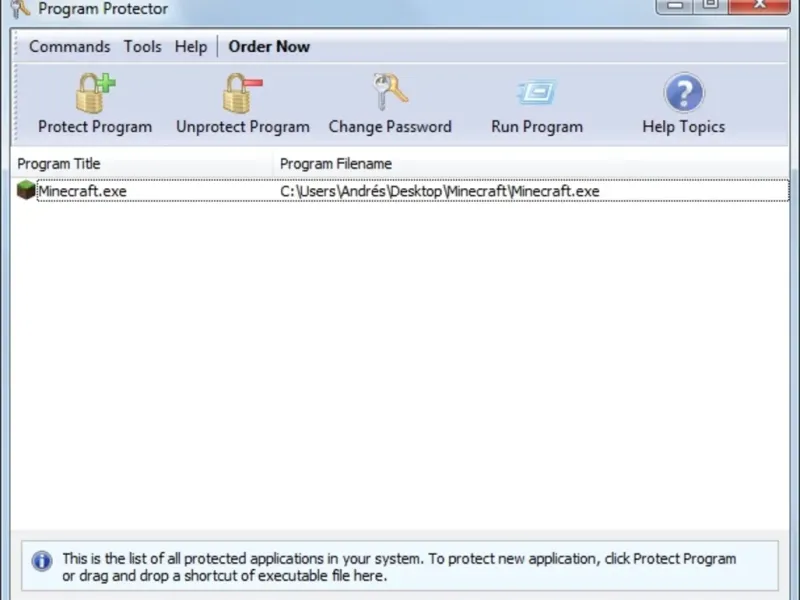Click the Unprotect Program label text
Image resolution: width=800 pixels, height=600 pixels.
coord(243,127)
